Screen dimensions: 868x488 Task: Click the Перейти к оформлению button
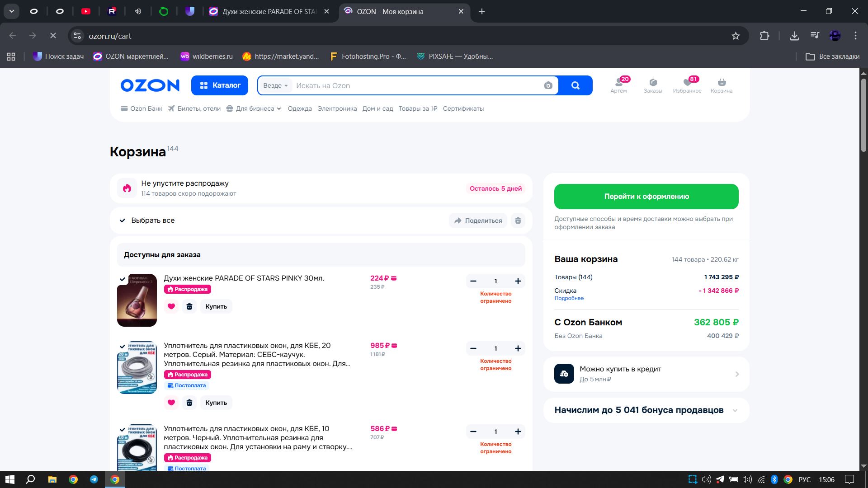point(646,197)
